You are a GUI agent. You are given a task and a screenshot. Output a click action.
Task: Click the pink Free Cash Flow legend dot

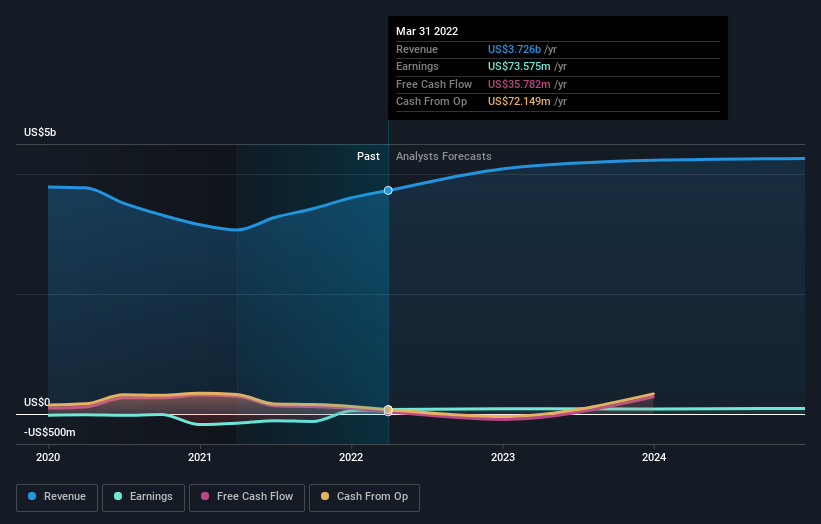[205, 496]
